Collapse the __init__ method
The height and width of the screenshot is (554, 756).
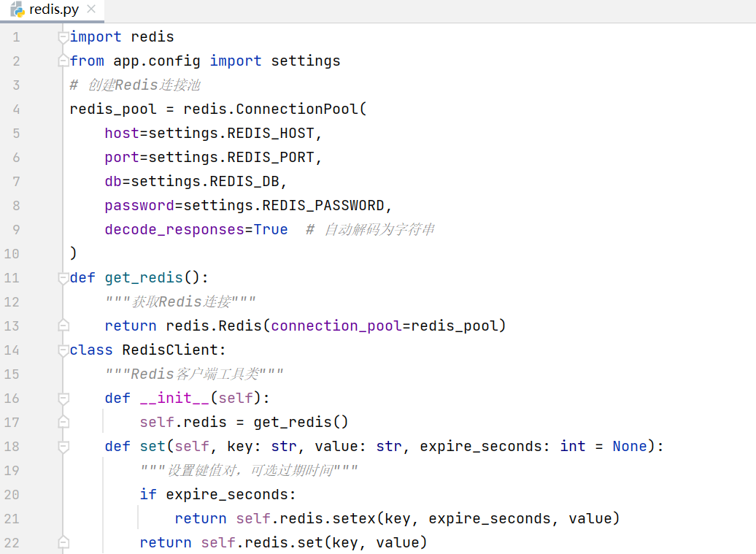[63, 398]
